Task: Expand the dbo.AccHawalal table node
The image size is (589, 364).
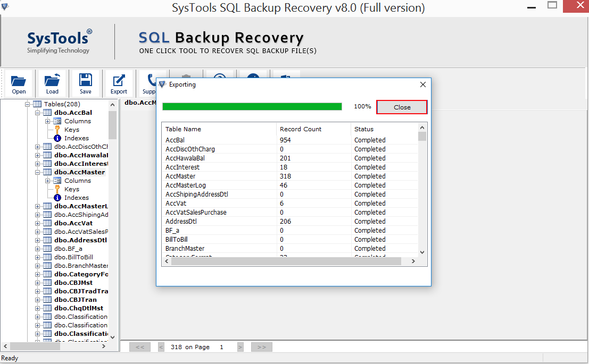Action: pos(37,155)
